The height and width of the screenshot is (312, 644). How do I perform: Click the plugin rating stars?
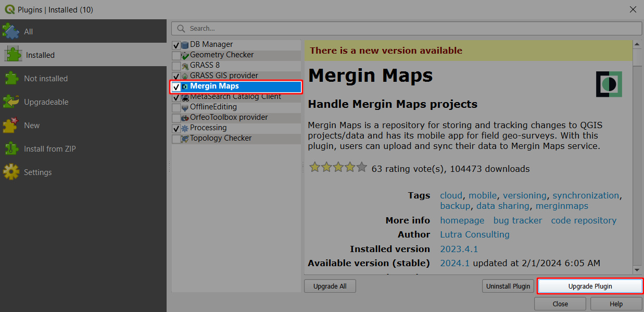coord(338,167)
